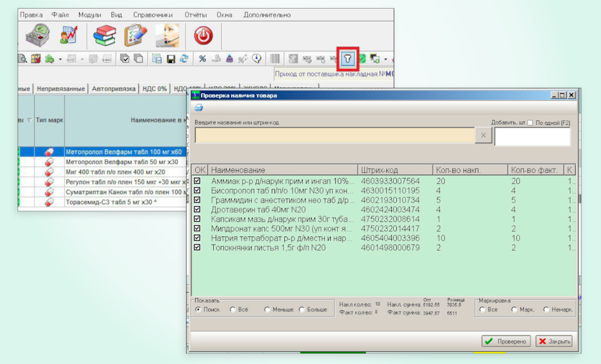Switch to the 'Автопривязка' tab
The image size is (601, 364).
[114, 89]
